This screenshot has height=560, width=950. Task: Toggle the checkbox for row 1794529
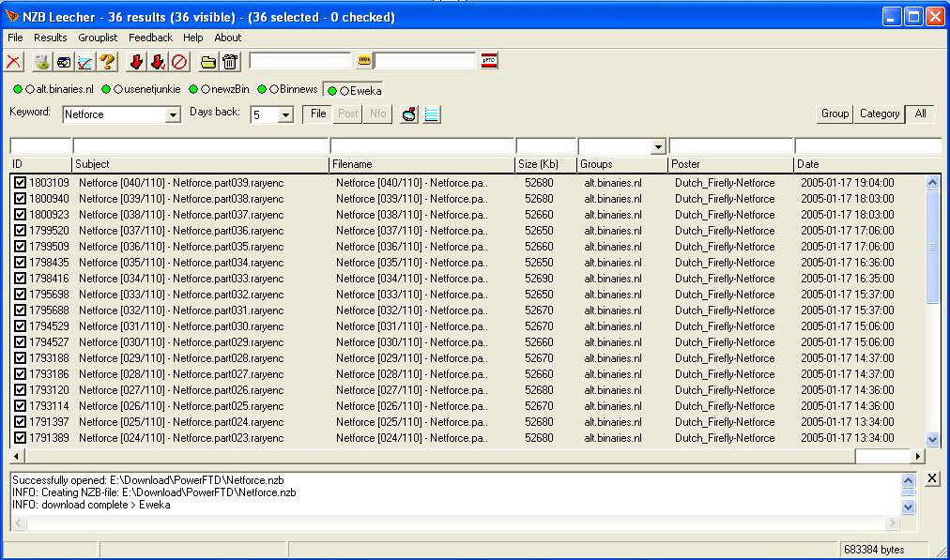click(x=20, y=326)
